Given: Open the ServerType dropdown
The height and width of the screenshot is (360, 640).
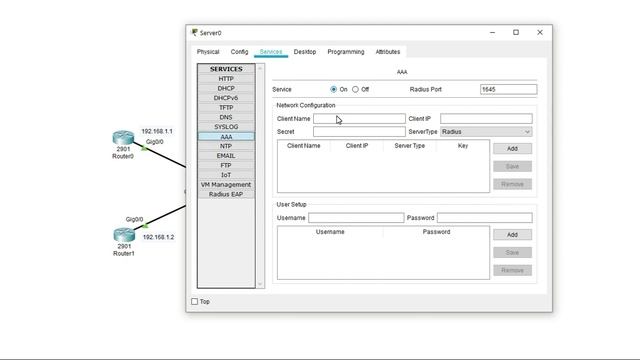Looking at the screenshot, I should click(486, 132).
